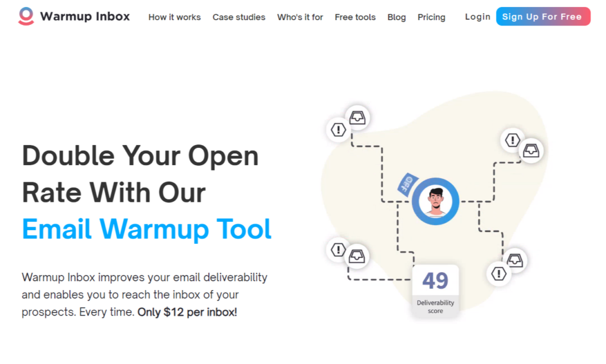Screen dimensions: 606x364
Task: Click the Sign Up For Free button
Action: (x=543, y=16)
